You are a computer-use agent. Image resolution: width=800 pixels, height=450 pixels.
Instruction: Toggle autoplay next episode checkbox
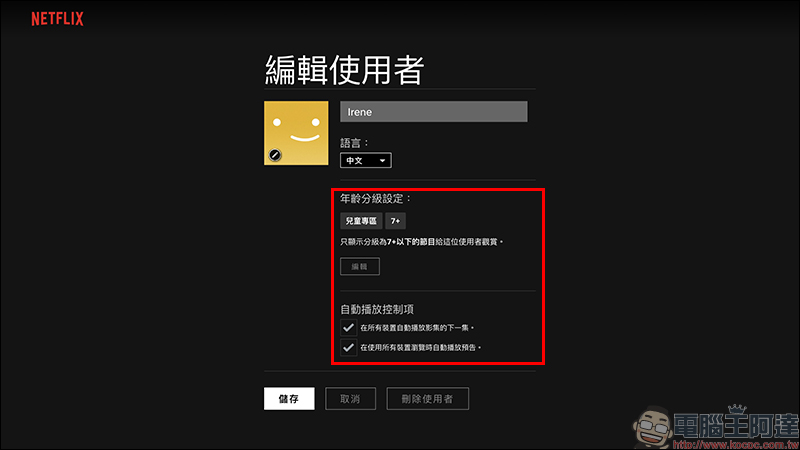pyautogui.click(x=348, y=328)
